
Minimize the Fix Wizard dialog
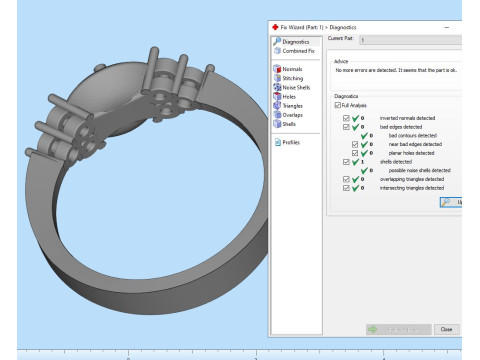click(x=447, y=28)
